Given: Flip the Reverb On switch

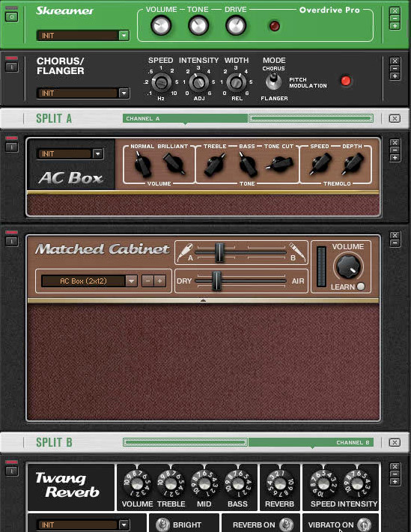Looking at the screenshot, I should click(x=287, y=525).
